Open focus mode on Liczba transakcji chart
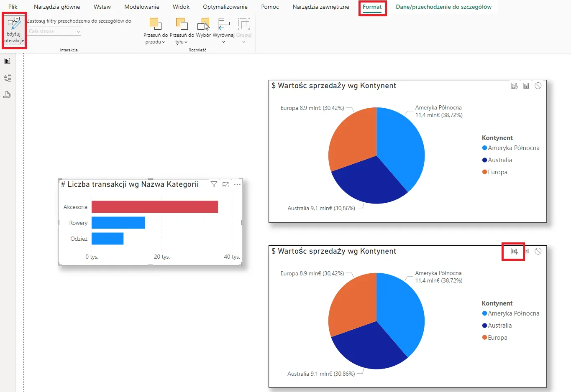Image resolution: width=571 pixels, height=392 pixels. click(225, 184)
